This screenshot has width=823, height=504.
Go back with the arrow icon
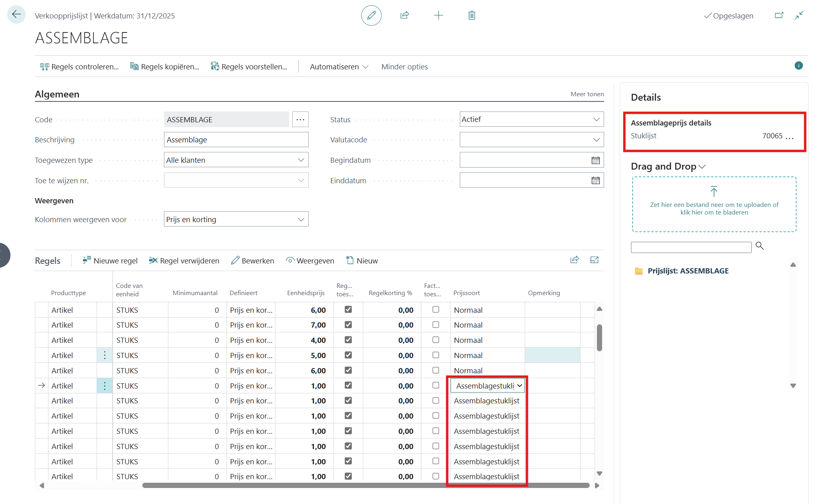point(16,15)
